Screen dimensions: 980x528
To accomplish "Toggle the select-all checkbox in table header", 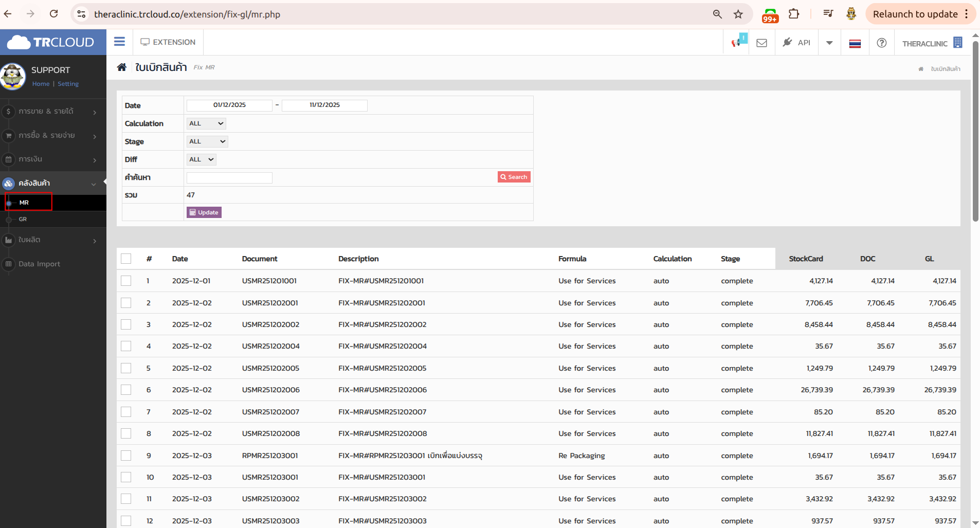I will click(126, 259).
